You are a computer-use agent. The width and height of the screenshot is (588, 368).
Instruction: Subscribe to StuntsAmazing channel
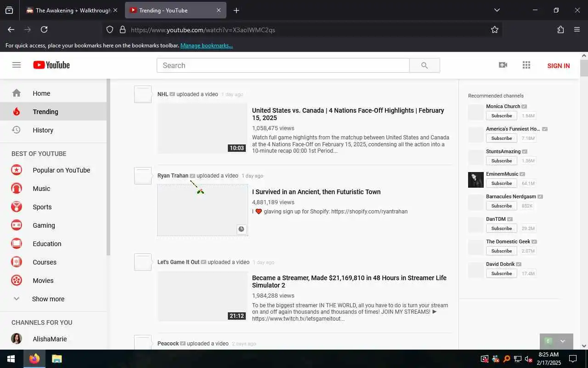(x=501, y=161)
